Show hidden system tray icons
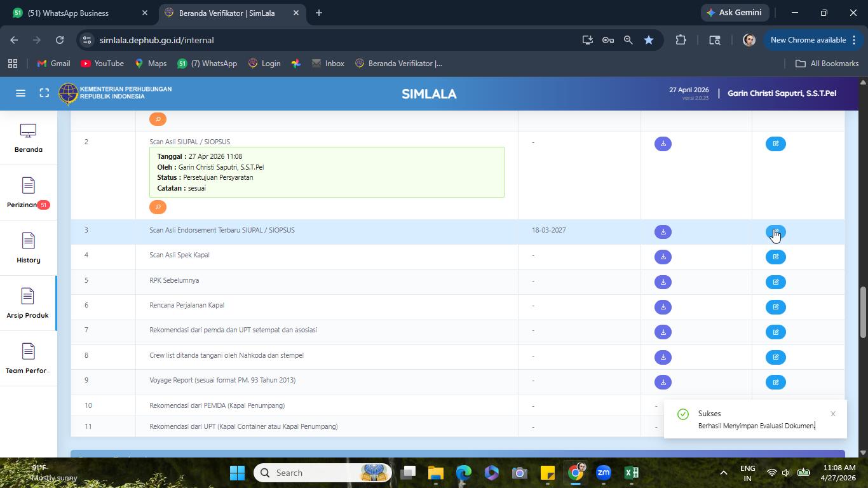 (723, 473)
